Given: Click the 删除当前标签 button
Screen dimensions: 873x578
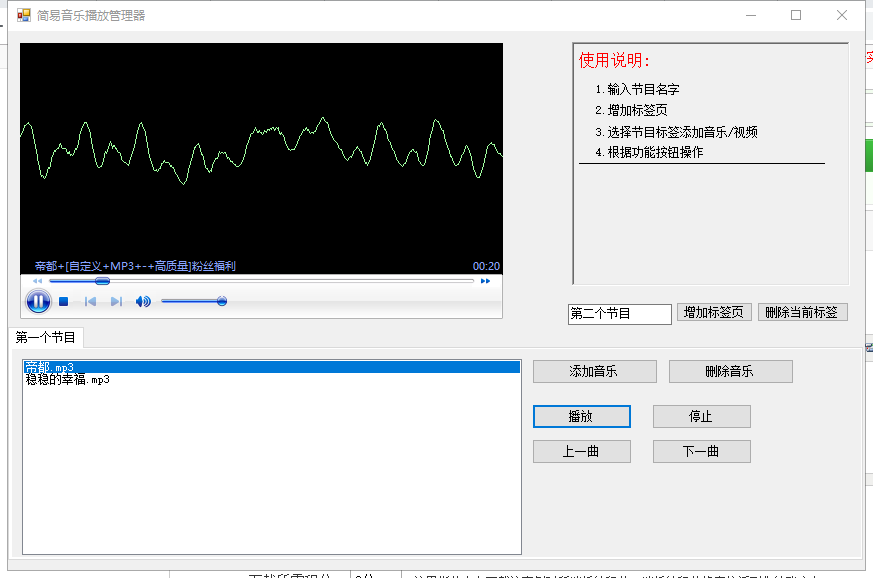Looking at the screenshot, I should pyautogui.click(x=802, y=312).
